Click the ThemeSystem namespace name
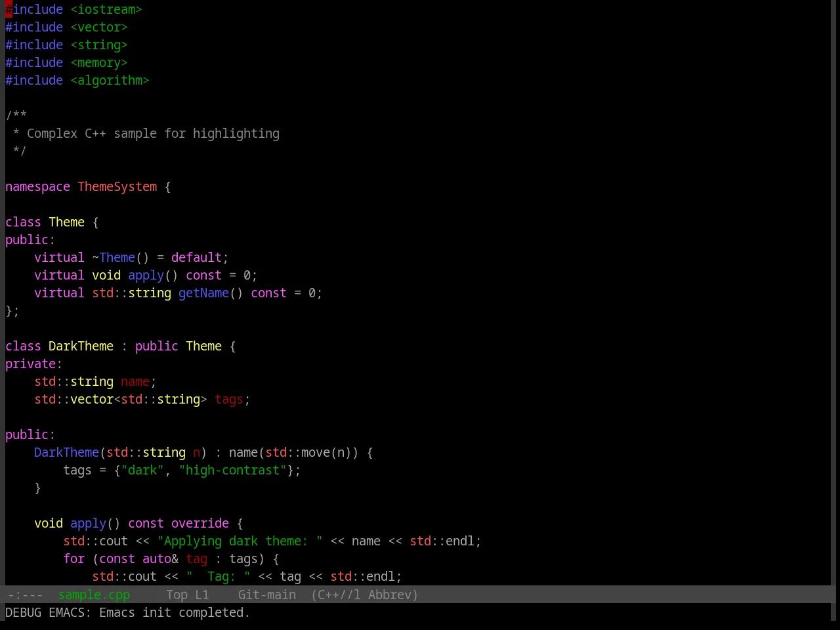840x630 pixels. [117, 186]
